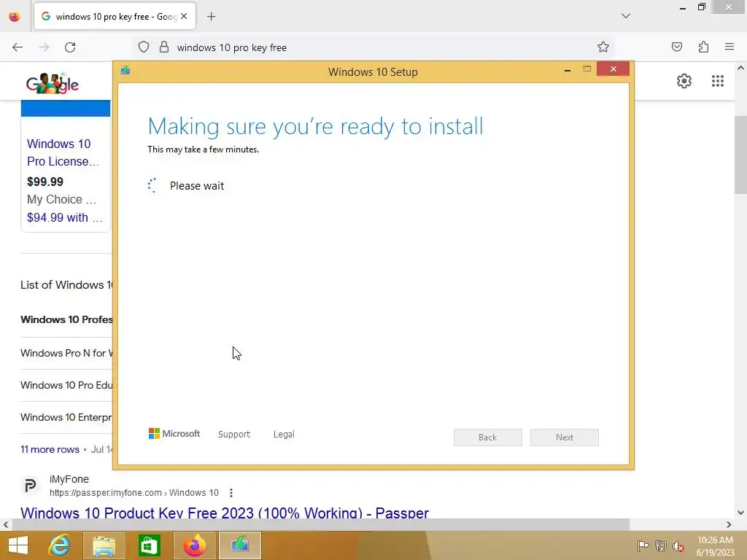747x560 pixels.
Task: Click the $94.99 with offer link
Action: point(64,217)
